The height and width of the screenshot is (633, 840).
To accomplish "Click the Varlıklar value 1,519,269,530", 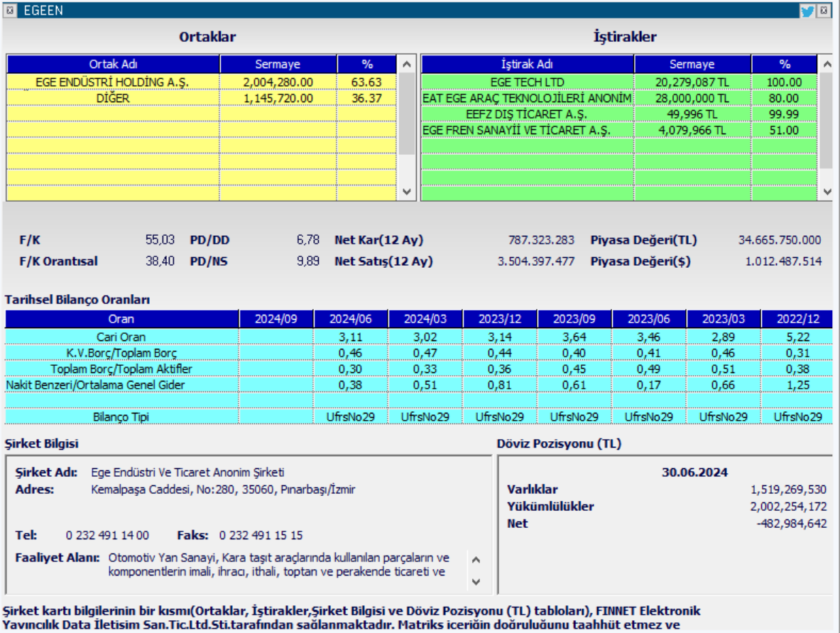I will (x=788, y=489).
